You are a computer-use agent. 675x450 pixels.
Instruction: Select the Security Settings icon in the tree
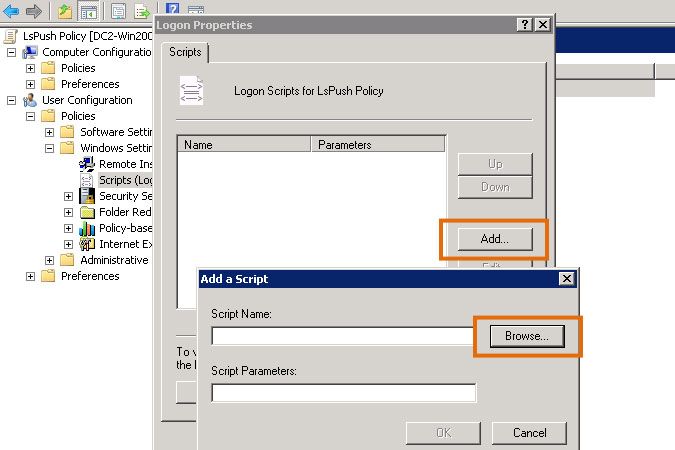[x=87, y=196]
